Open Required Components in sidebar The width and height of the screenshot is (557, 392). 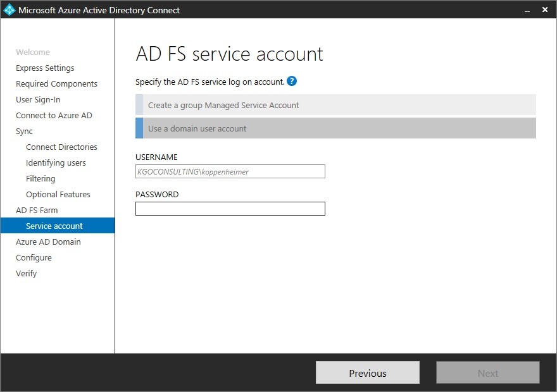pyautogui.click(x=56, y=83)
